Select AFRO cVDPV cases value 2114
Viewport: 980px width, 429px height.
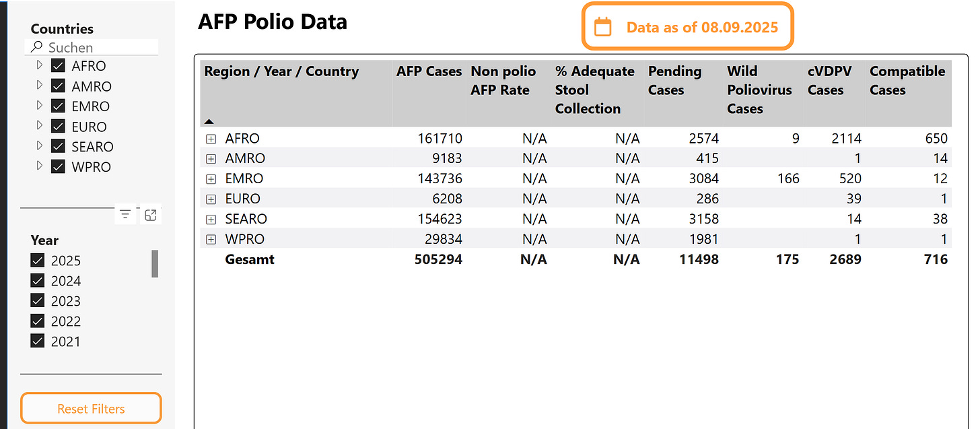pos(846,139)
